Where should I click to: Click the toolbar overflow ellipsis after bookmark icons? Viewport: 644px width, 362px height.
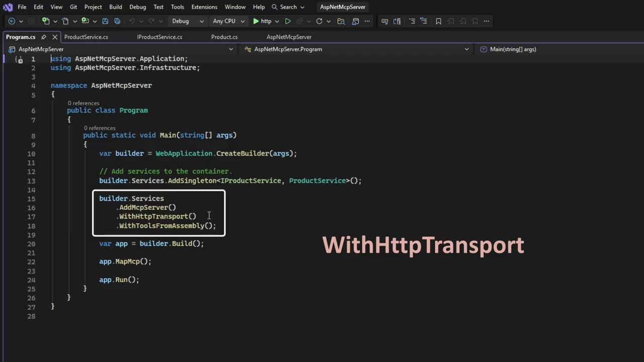[x=487, y=21]
